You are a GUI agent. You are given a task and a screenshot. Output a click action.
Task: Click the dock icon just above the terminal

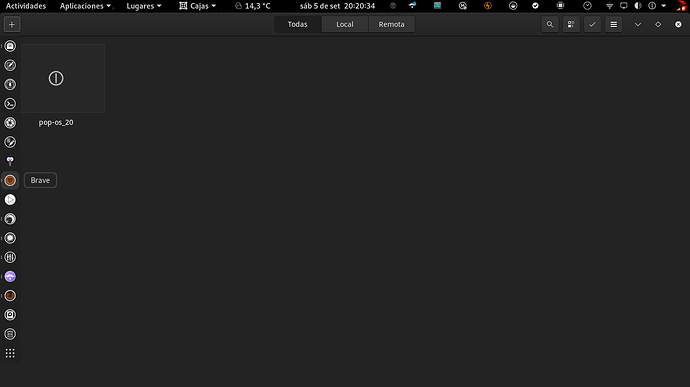pos(10,85)
